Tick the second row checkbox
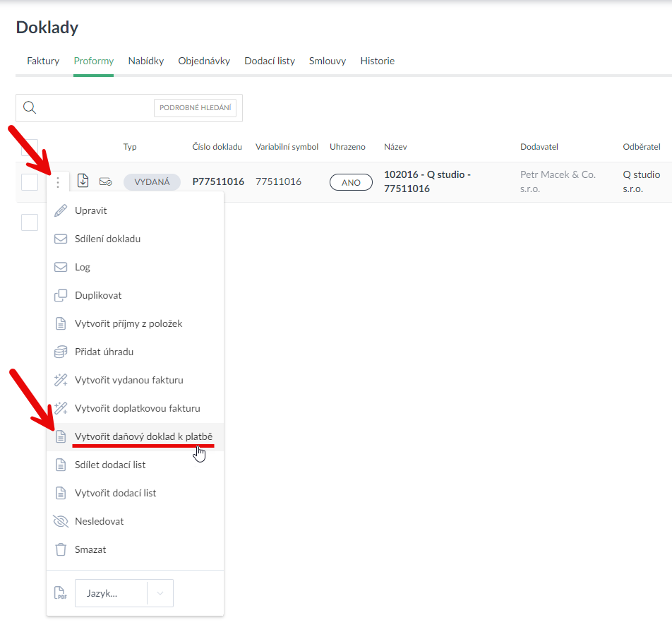 (x=30, y=222)
